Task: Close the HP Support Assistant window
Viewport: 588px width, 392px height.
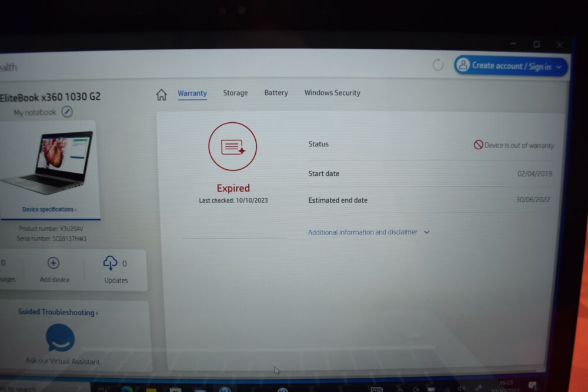Action: coord(560,45)
